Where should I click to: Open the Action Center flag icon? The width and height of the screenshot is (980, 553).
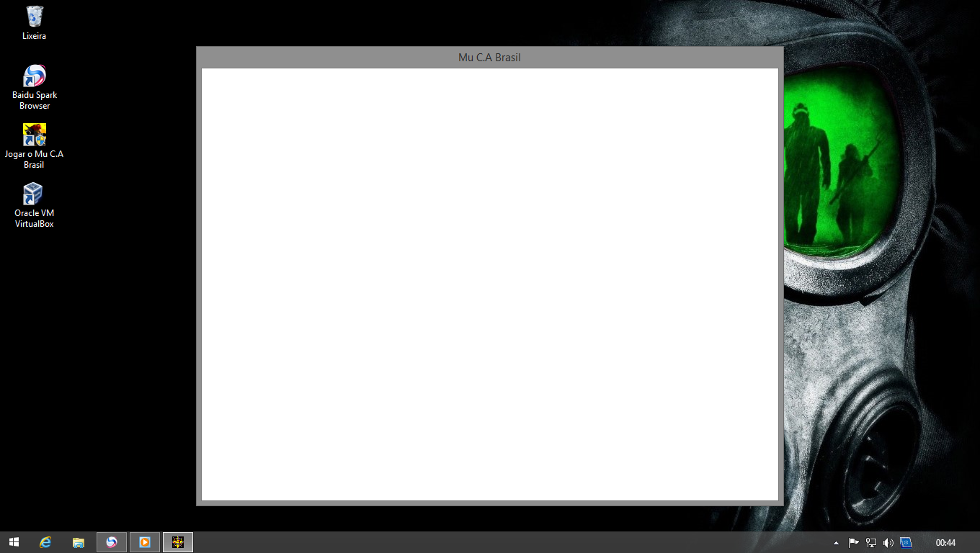click(x=853, y=543)
